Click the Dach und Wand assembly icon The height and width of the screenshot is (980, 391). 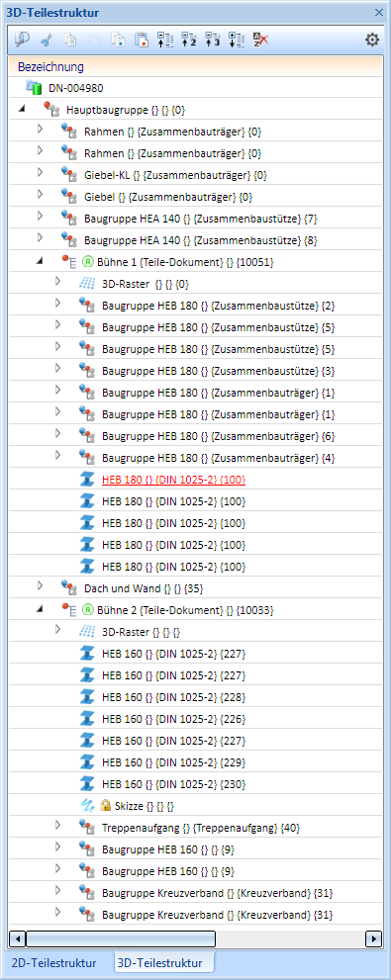coord(68,588)
